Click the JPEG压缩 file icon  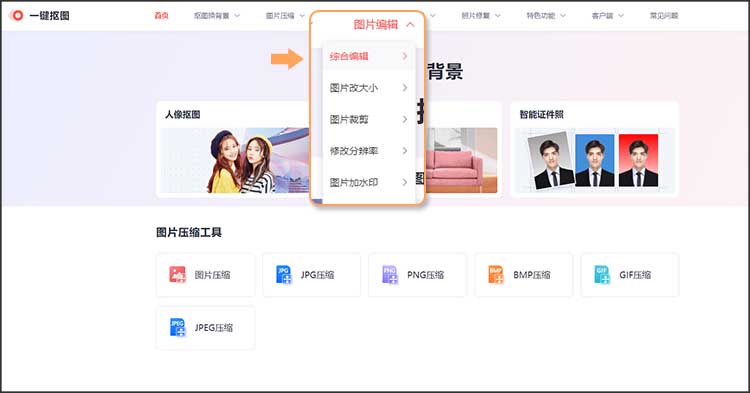(x=177, y=328)
